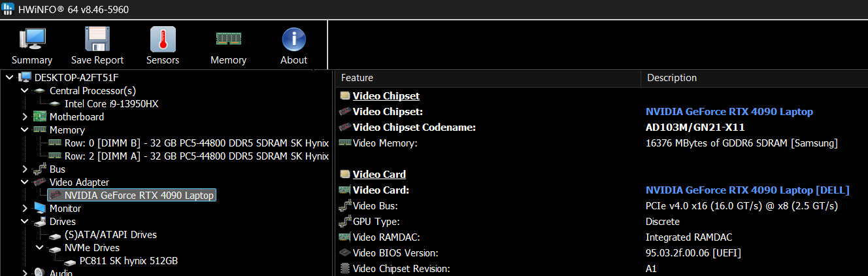
Task: Click the Video Memory feature label
Action: click(x=385, y=143)
